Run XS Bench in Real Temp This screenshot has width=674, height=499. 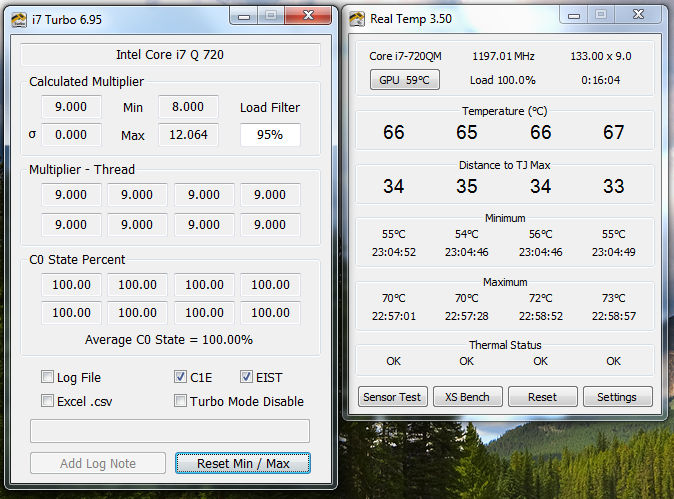pos(468,397)
